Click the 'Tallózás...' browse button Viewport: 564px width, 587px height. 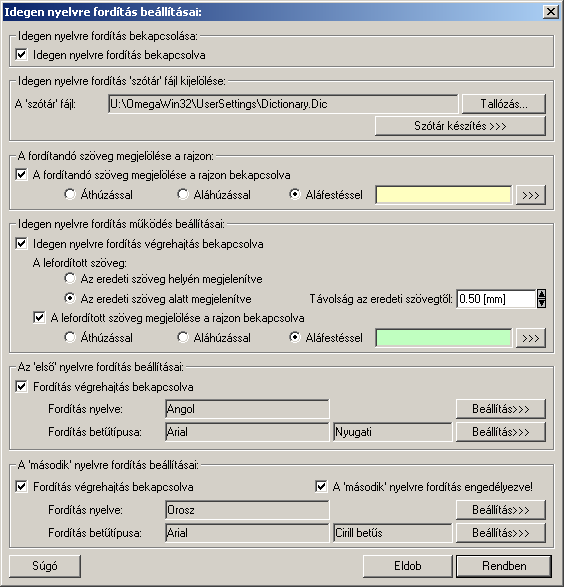503,104
